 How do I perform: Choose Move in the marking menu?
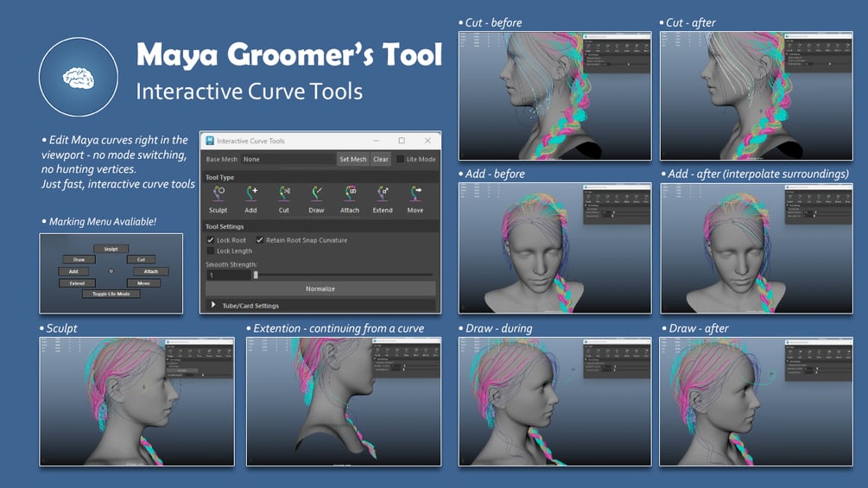143,283
